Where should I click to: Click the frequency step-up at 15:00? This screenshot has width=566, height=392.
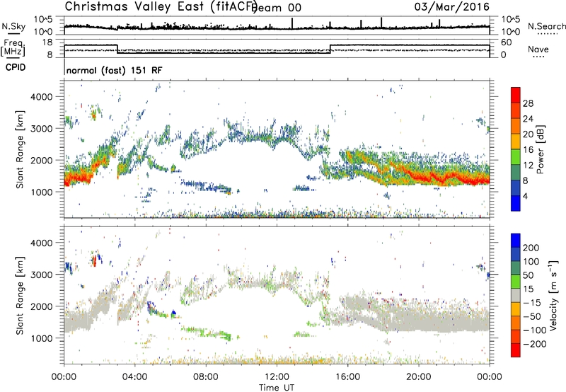click(330, 49)
